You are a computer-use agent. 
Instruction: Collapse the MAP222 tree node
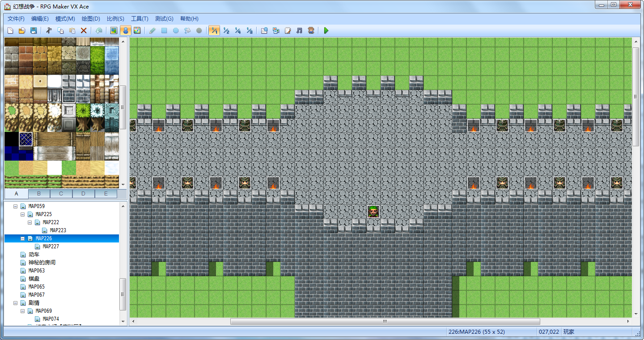(x=30, y=222)
